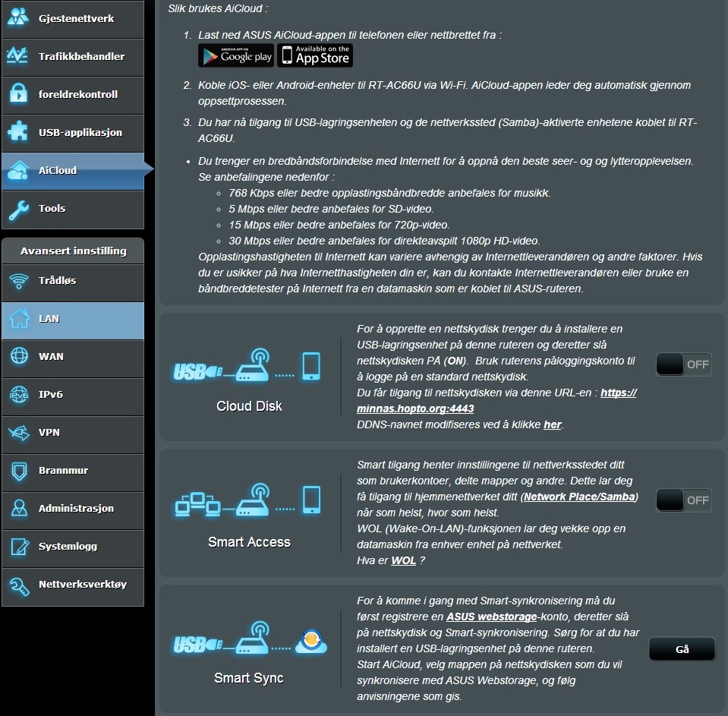Screen dimensions: 728x716
Task: Click the Gjestenettverk people icon
Action: point(18,16)
